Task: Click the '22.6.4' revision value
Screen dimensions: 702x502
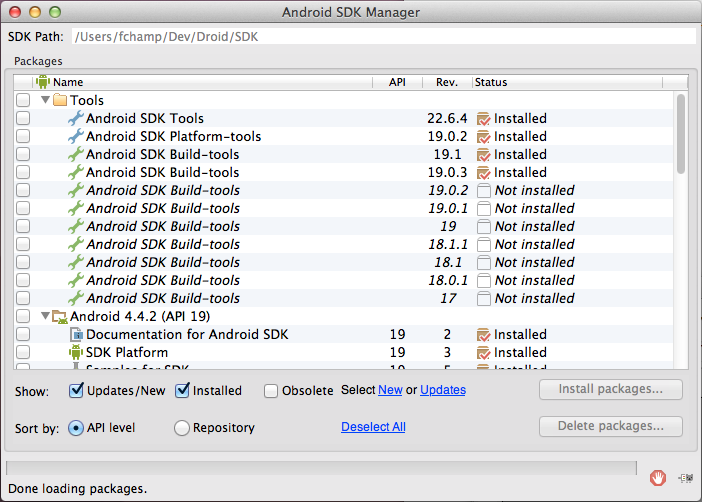Action: [447, 119]
